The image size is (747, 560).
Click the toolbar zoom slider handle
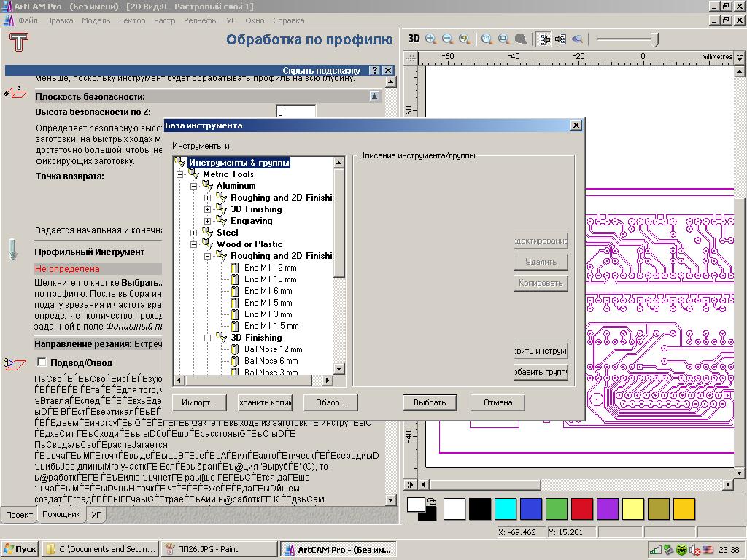[655, 39]
